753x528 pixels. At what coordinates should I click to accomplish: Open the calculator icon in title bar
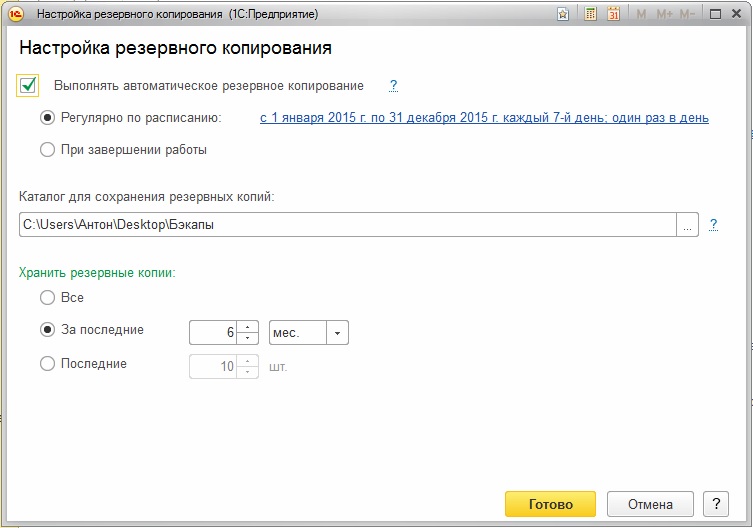590,14
